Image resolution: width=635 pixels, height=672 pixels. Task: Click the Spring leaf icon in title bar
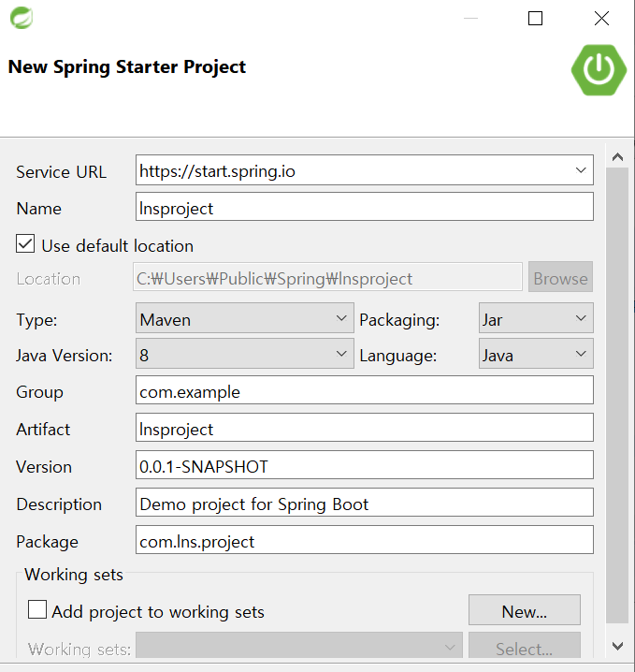click(21, 18)
